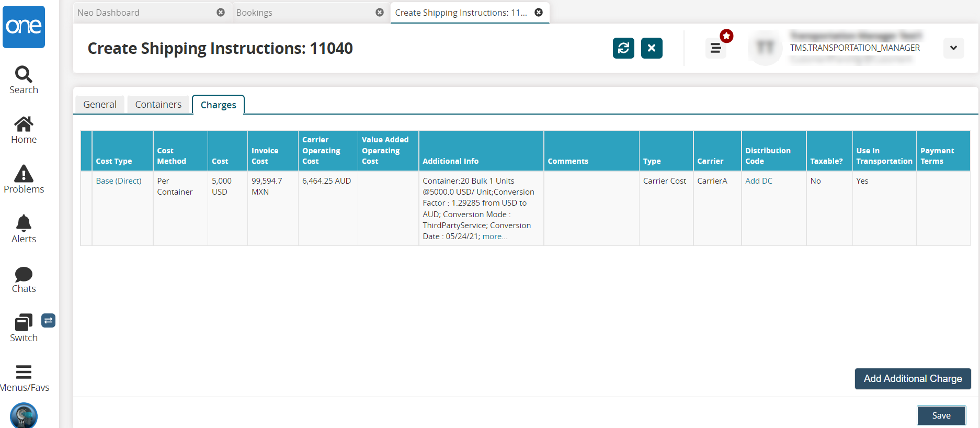
Task: Click the CarrierA cell
Action: click(717, 208)
